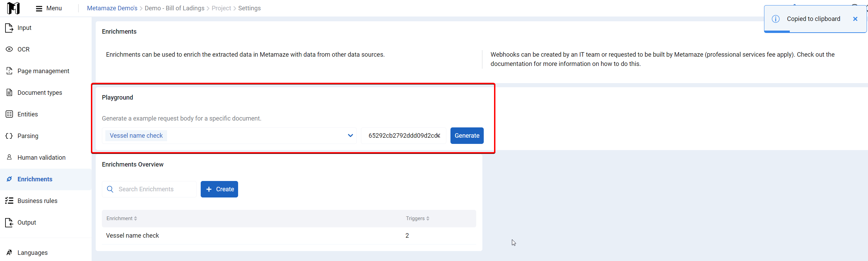Click the Document types icon

tap(9, 93)
